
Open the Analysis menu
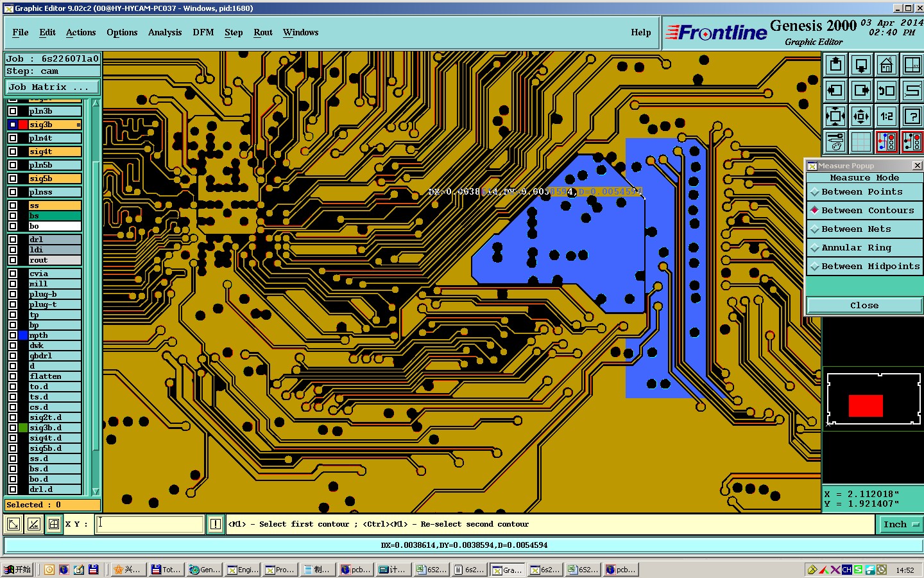[165, 33]
